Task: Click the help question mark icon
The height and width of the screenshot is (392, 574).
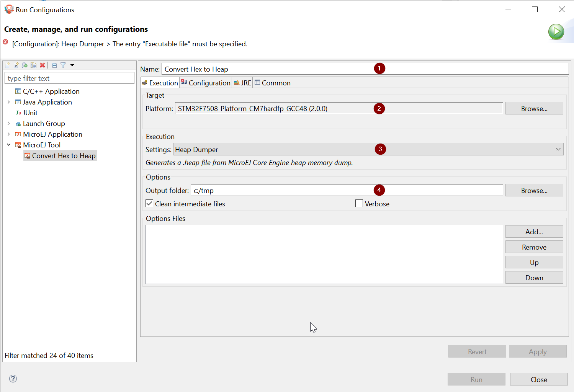Action: (x=13, y=379)
